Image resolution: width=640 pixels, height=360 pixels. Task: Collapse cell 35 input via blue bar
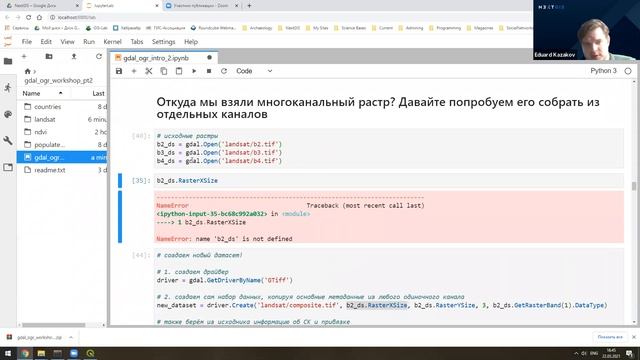coord(120,180)
